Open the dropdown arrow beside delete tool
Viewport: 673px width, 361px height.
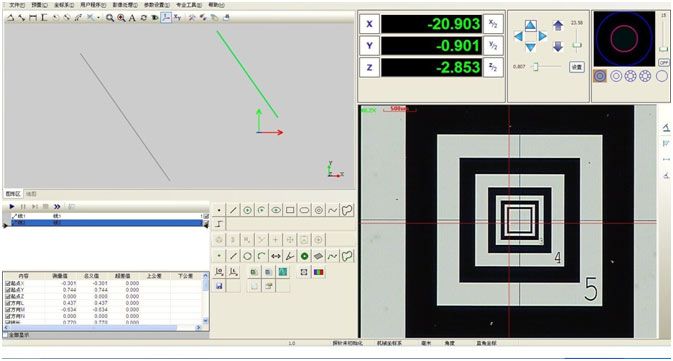[x=98, y=18]
